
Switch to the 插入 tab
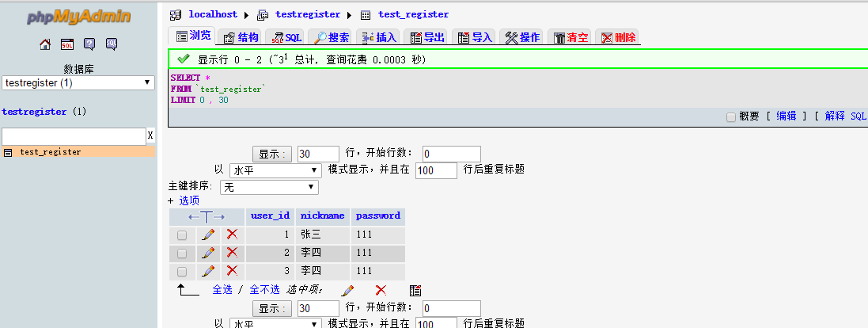[379, 38]
